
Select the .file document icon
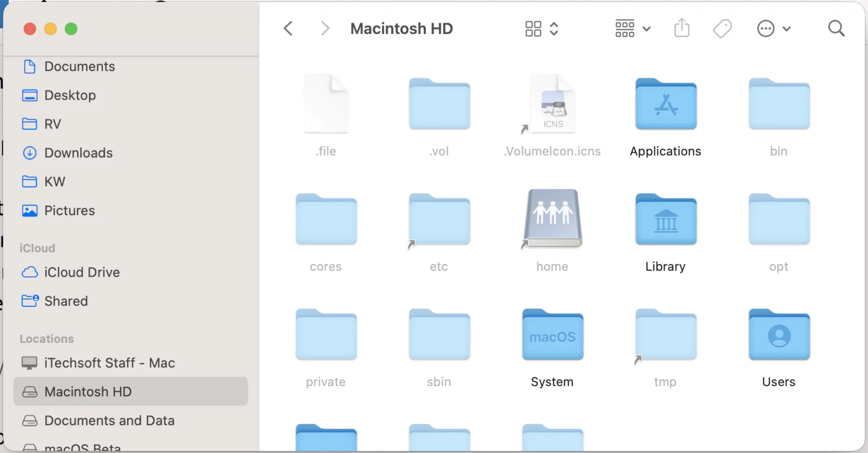326,104
